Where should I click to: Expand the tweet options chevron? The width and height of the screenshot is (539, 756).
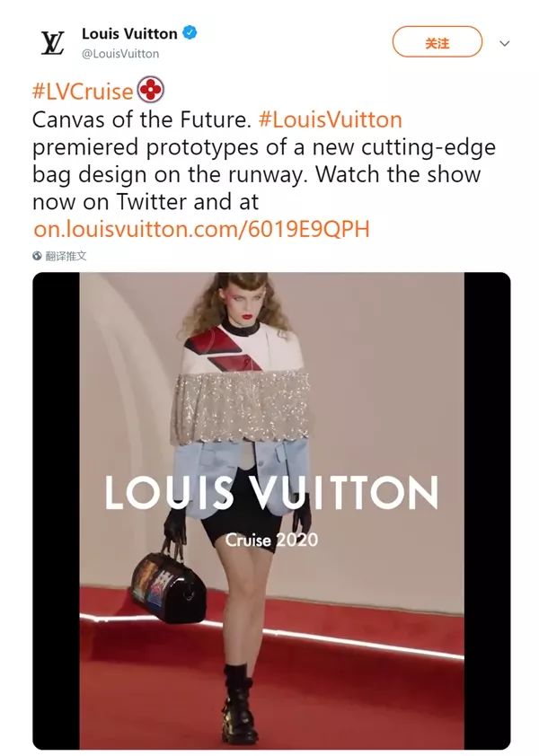click(x=504, y=43)
